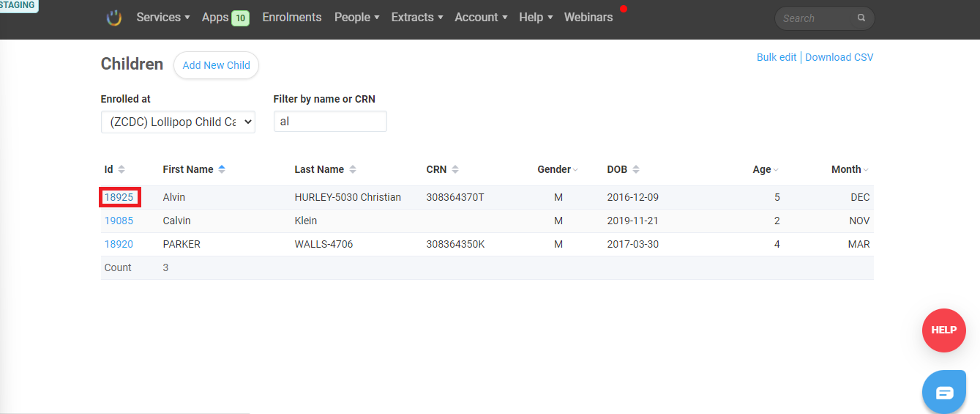This screenshot has height=414, width=980.
Task: Open the Month column filter chevron
Action: pos(866,170)
